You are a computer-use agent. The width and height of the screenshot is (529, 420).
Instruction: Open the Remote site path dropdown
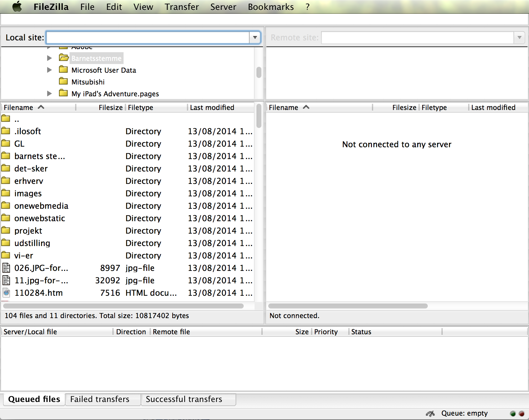pos(519,38)
